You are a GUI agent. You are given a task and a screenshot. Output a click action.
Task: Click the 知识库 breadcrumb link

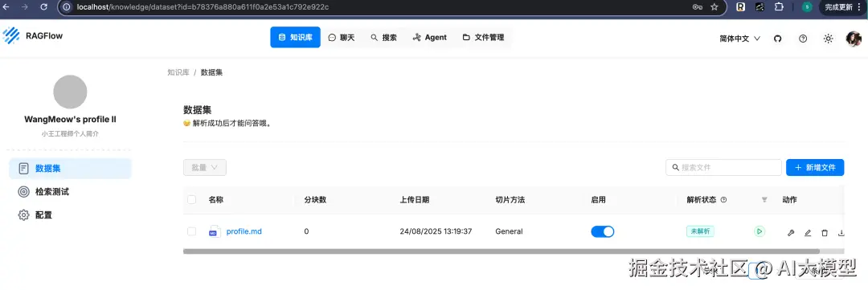[x=178, y=72]
